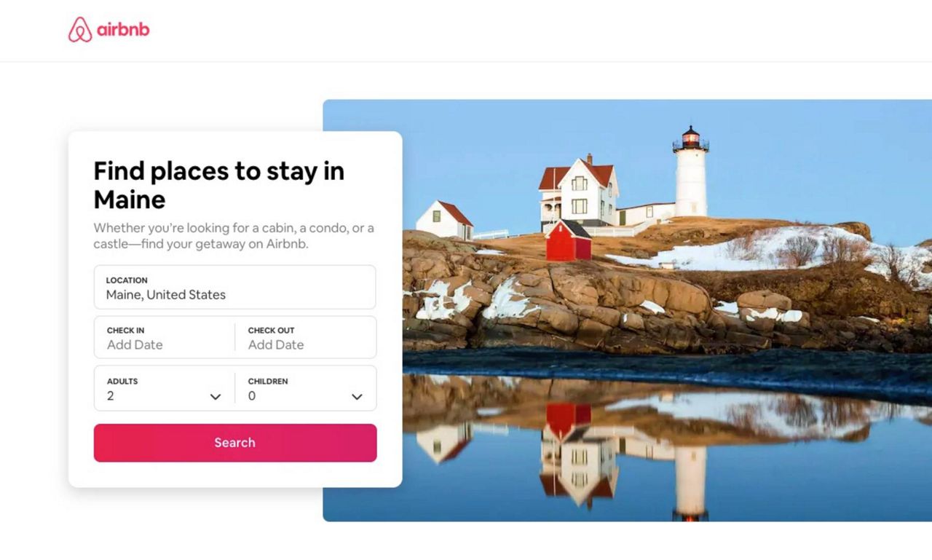932x560 pixels.
Task: Click the Airbnb Bélo logo symbol
Action: pyautogui.click(x=80, y=30)
